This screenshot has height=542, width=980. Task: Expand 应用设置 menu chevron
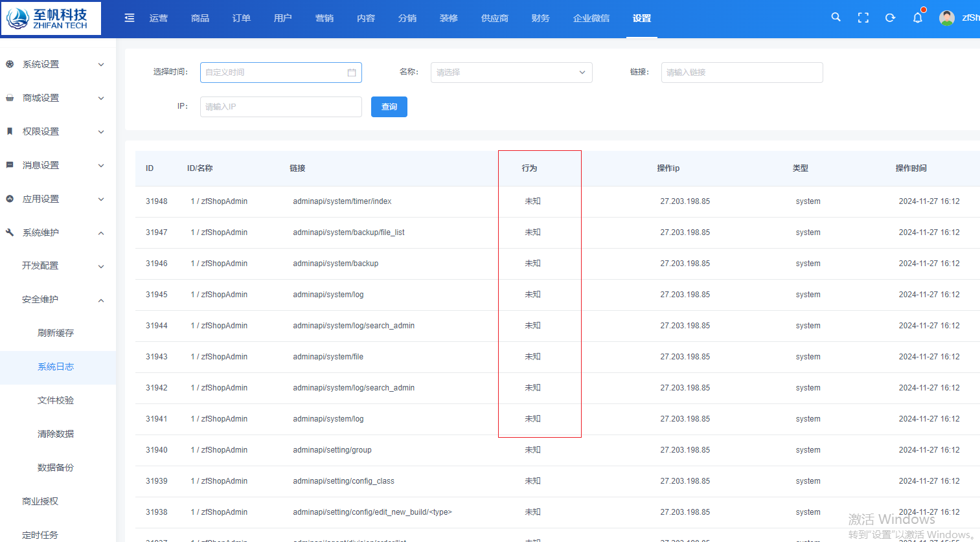(101, 199)
